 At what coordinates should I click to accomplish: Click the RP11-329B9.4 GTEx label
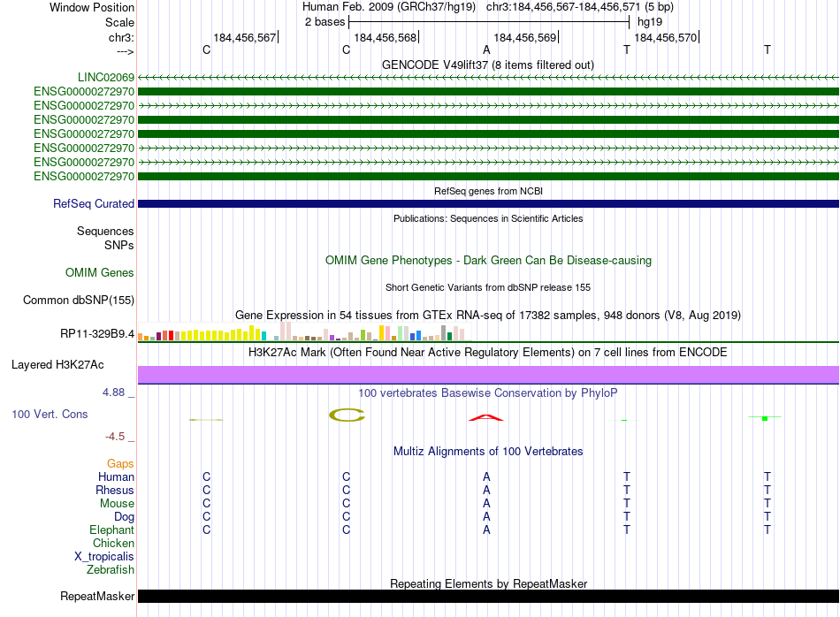[97, 333]
